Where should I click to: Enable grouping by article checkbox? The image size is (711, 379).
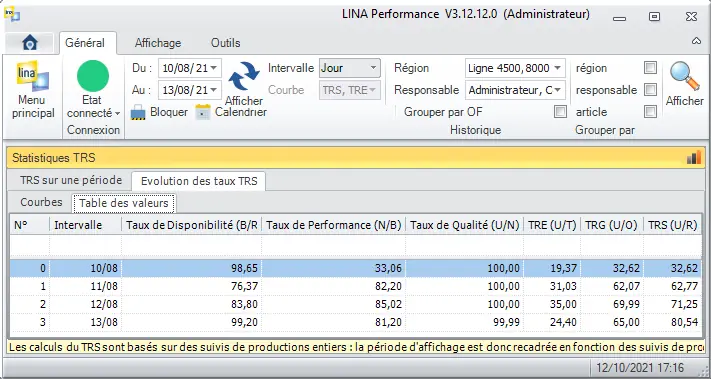pos(650,112)
